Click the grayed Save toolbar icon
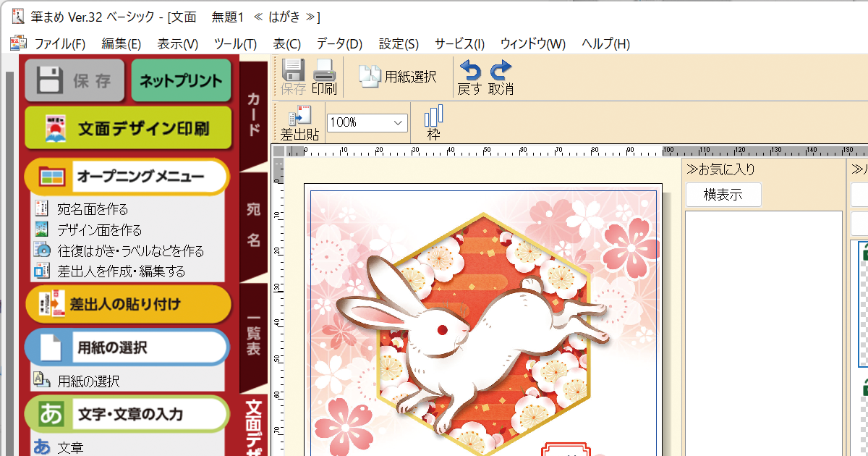The width and height of the screenshot is (868, 456). pyautogui.click(x=293, y=77)
